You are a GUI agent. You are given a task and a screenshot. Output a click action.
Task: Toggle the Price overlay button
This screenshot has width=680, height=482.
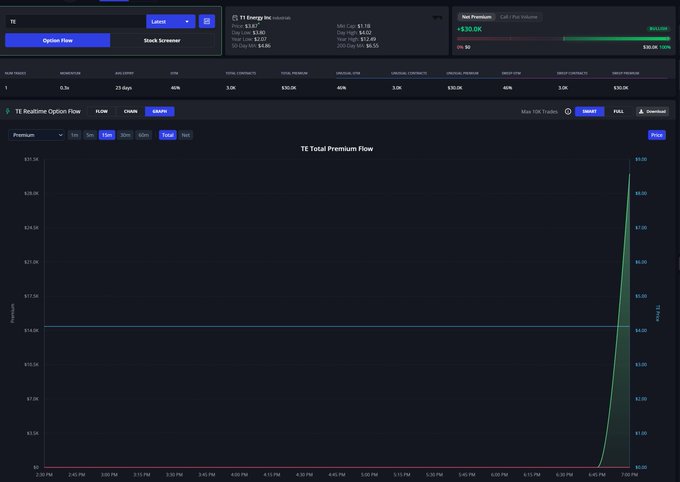click(x=657, y=135)
